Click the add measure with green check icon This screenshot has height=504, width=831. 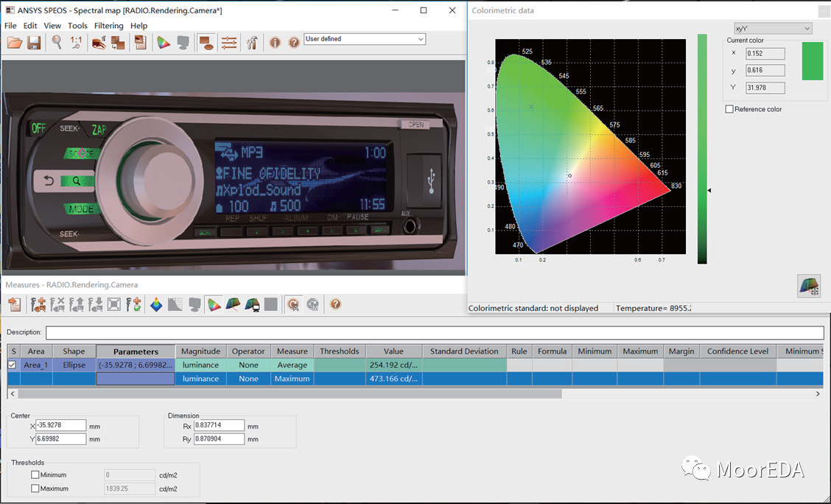133,304
